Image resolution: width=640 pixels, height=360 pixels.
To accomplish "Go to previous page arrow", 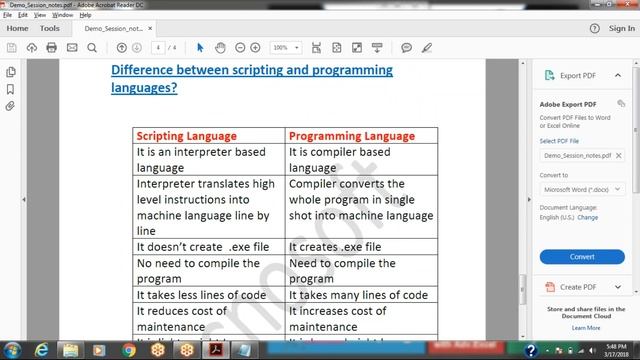I will (x=122, y=48).
